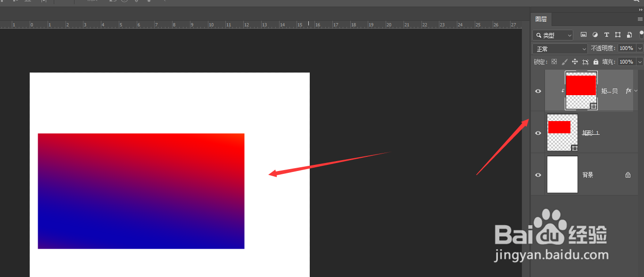
Task: Open the 填充 fill slider arrow
Action: (x=640, y=62)
